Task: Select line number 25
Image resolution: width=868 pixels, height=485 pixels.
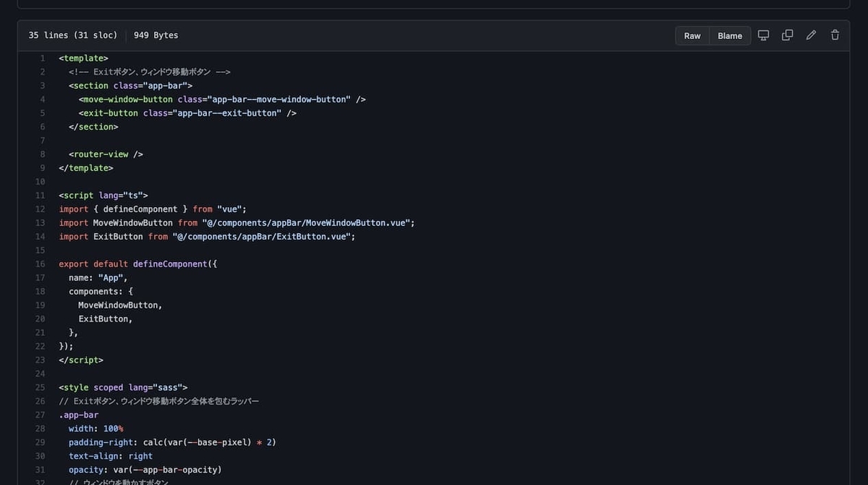Action: click(x=40, y=387)
